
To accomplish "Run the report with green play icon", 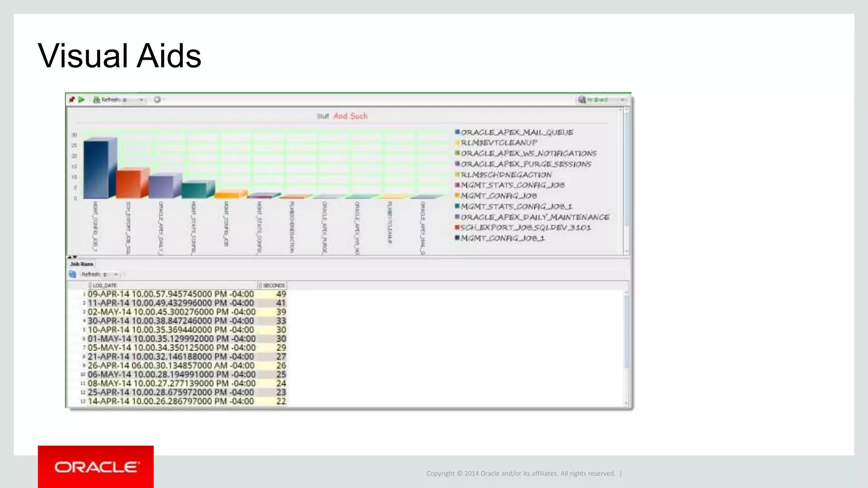I will coord(82,100).
